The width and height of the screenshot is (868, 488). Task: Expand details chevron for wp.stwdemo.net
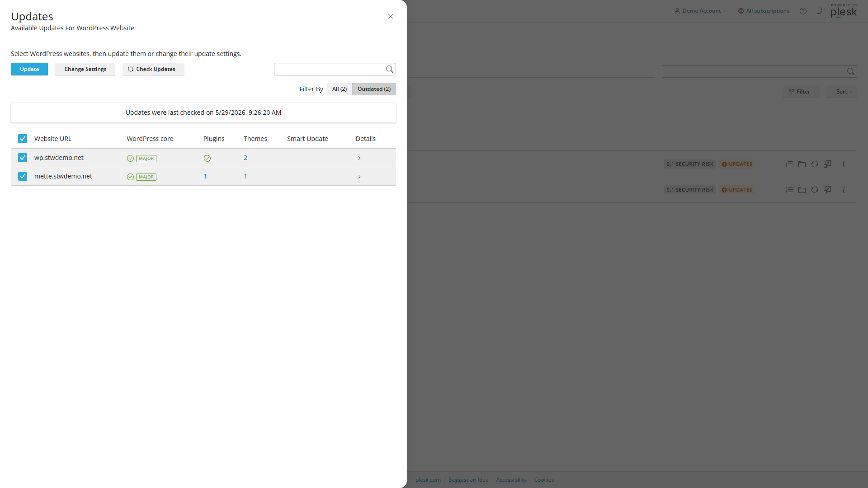(359, 158)
